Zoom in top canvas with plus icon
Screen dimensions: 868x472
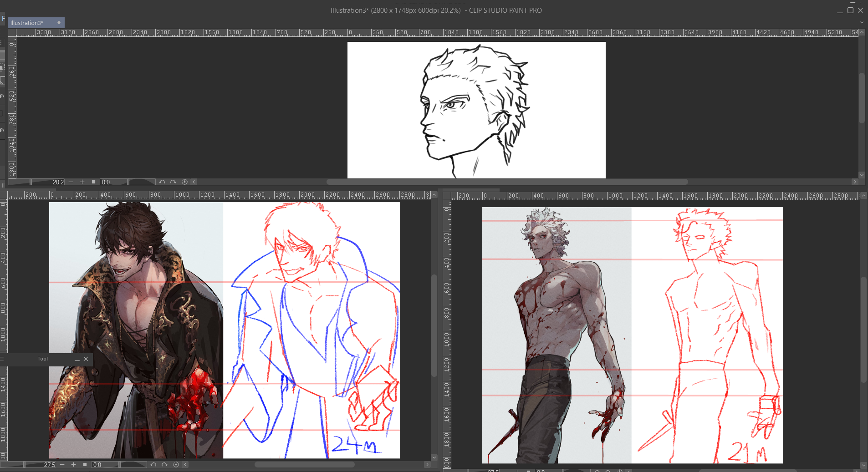[82, 182]
